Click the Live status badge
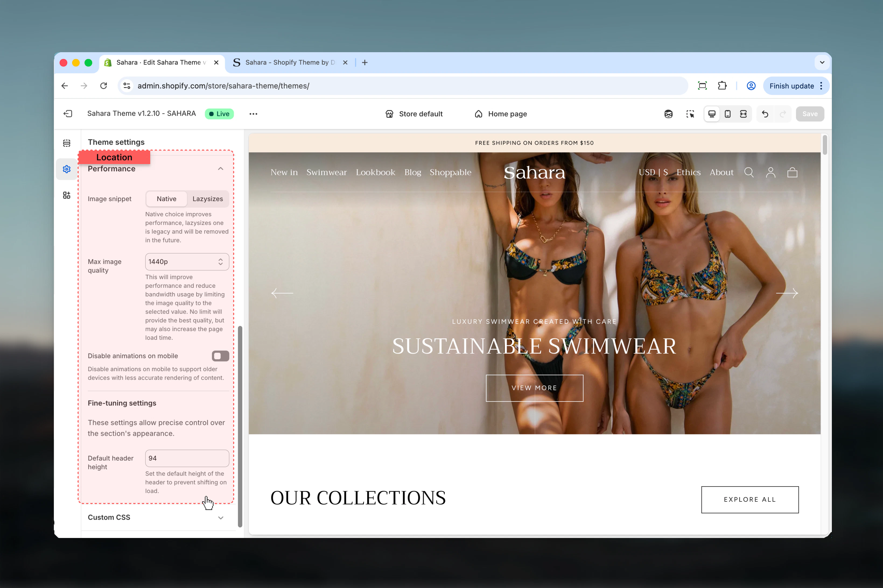Viewport: 883px width, 588px height. coord(219,114)
